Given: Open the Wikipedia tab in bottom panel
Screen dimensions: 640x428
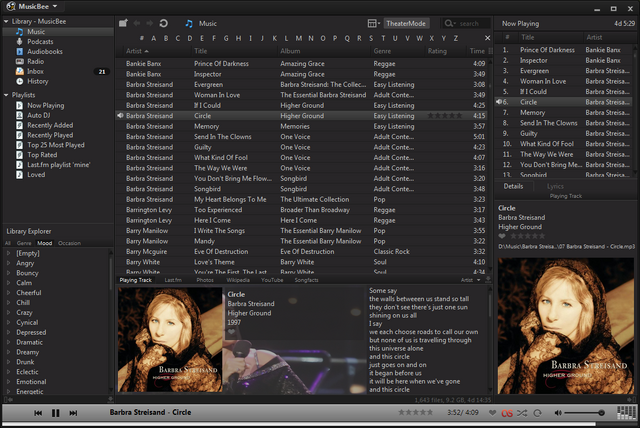Looking at the screenshot, I should (x=238, y=280).
